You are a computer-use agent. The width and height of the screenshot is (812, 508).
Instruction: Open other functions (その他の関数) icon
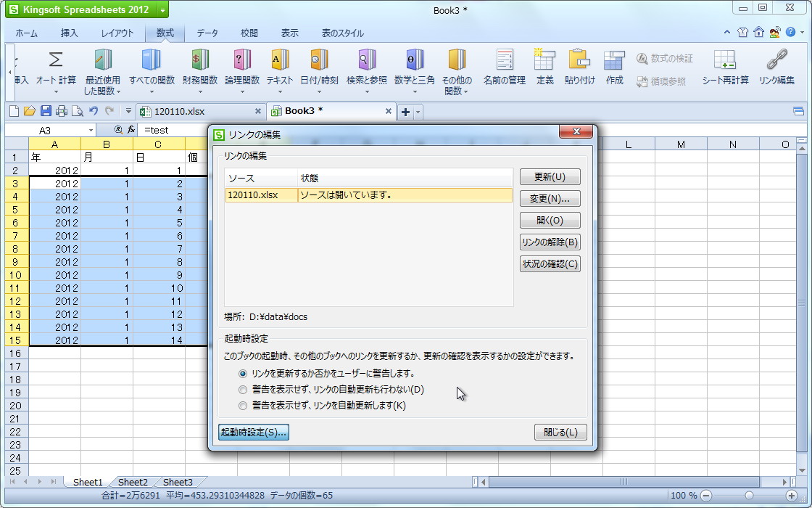[x=456, y=60]
